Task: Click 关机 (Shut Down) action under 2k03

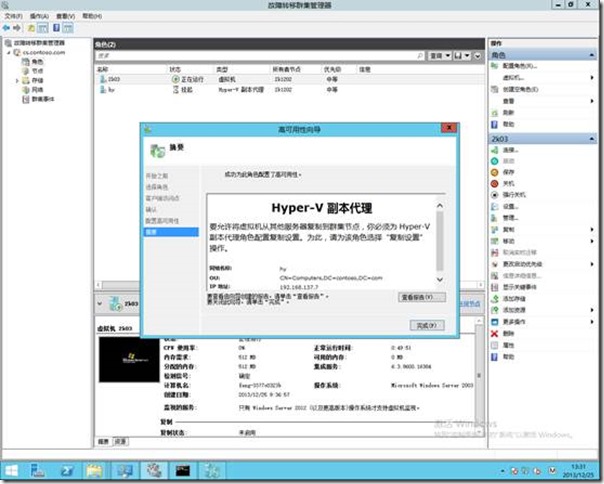Action: (x=508, y=184)
